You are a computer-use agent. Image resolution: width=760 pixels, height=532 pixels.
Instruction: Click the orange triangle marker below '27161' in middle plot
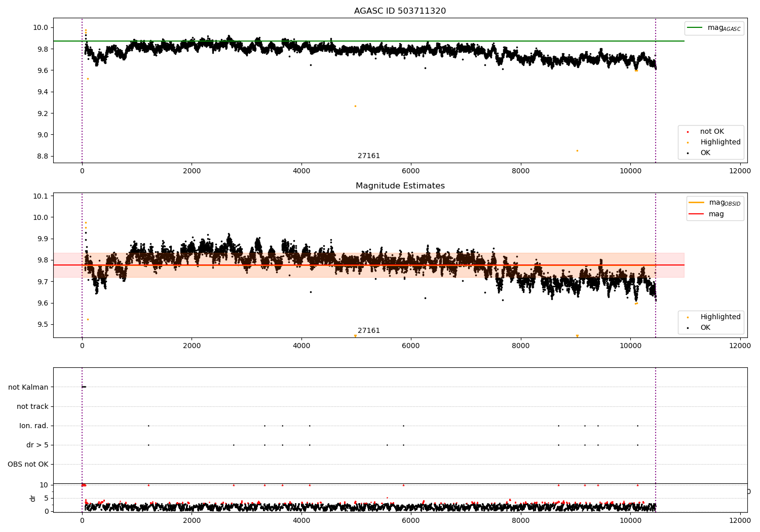pyautogui.click(x=355, y=336)
